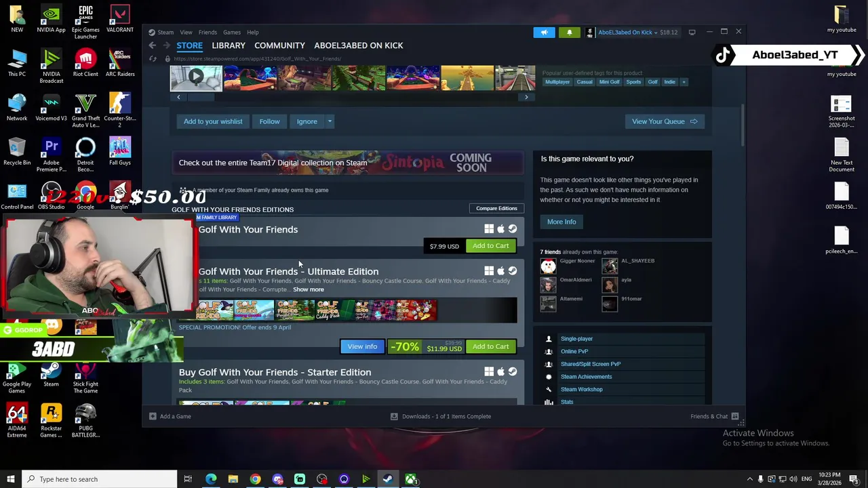Select the Fall Guys desktop icon
The image size is (868, 488).
120,152
